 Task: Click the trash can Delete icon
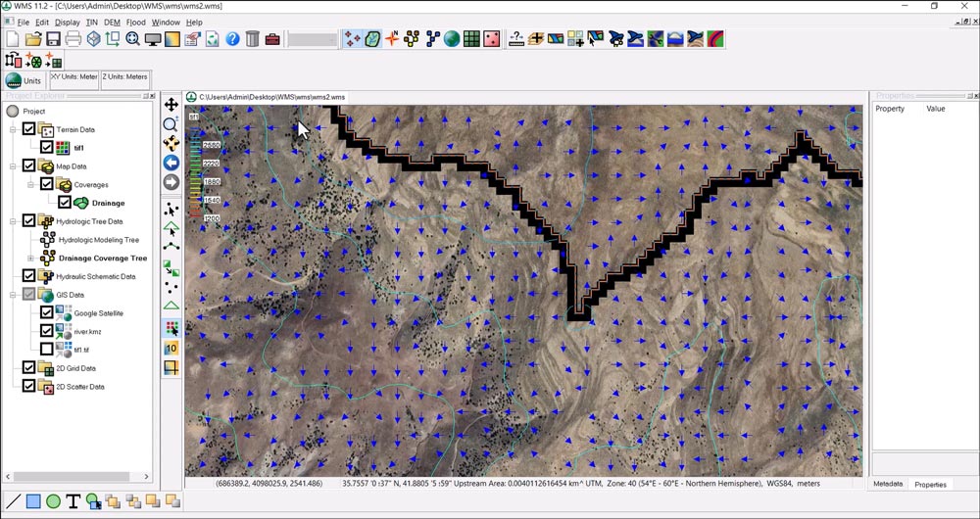coord(253,39)
